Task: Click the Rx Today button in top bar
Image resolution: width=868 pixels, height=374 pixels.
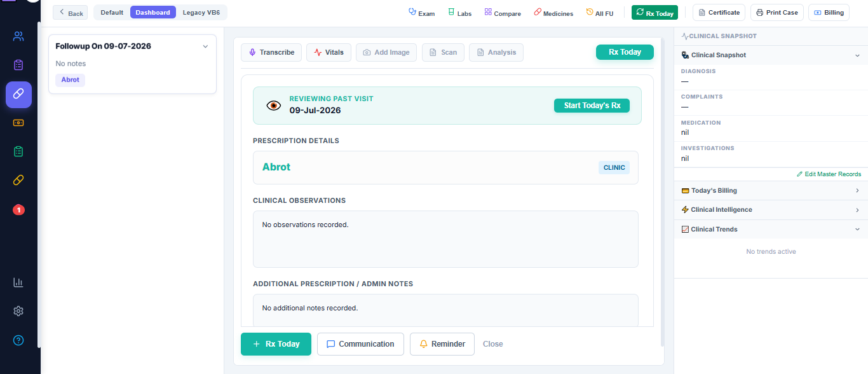Action: (x=654, y=13)
